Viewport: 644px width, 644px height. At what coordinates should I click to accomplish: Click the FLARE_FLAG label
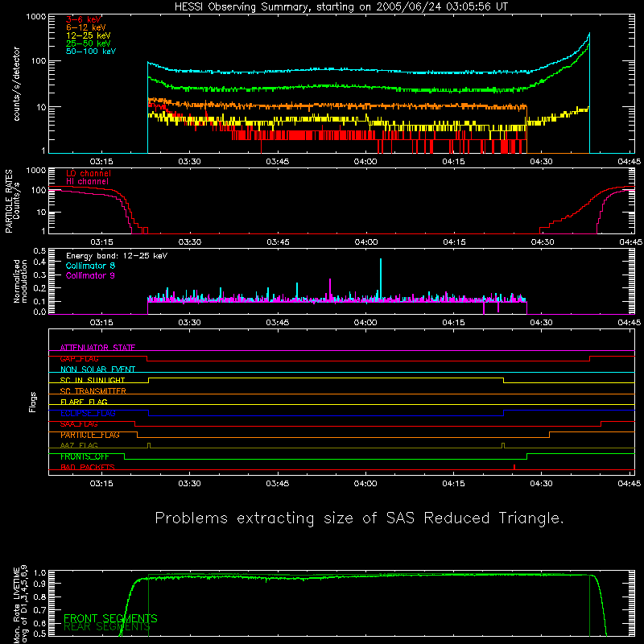(84, 402)
